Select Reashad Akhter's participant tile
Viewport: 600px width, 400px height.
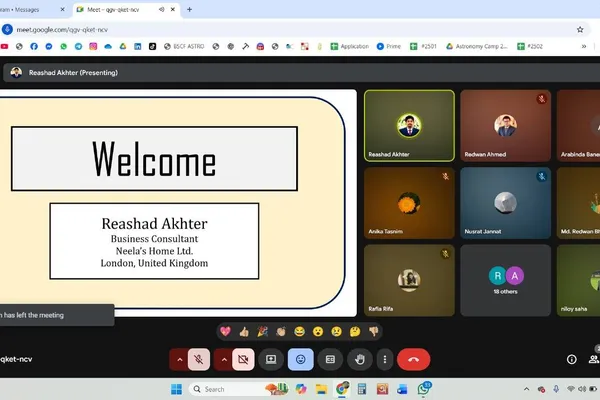409,126
